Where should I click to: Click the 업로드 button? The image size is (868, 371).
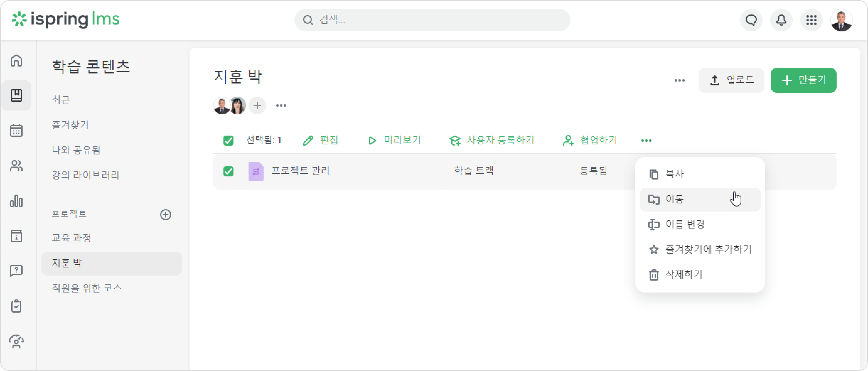[731, 80]
